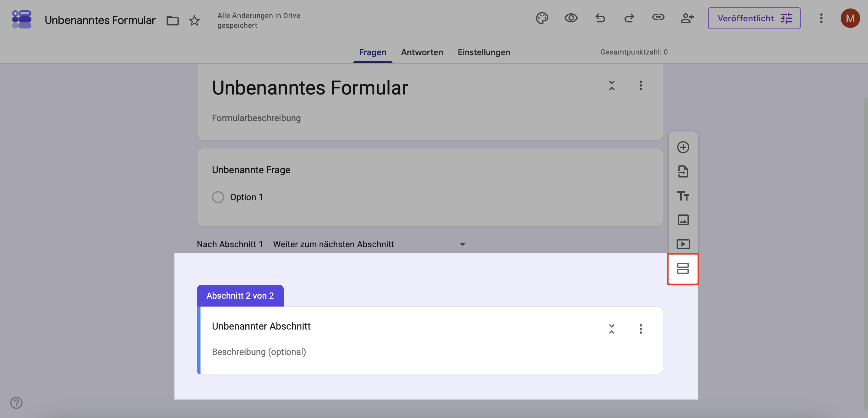Preview the form with eye icon
This screenshot has height=418, width=868.
(x=571, y=18)
